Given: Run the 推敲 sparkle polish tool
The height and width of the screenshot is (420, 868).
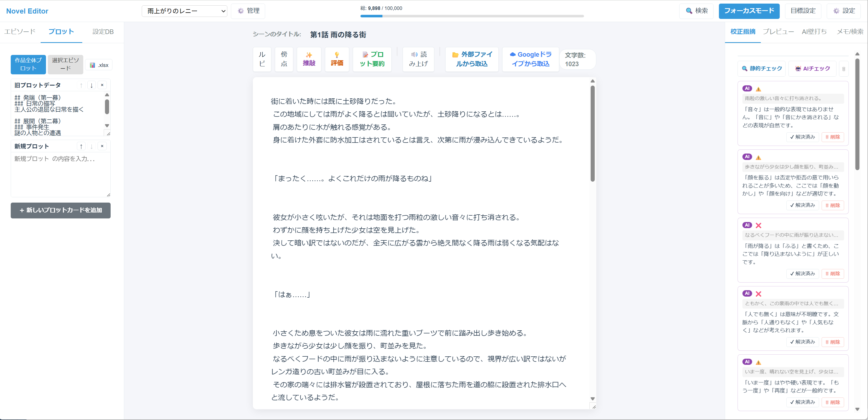Looking at the screenshot, I should pos(309,59).
